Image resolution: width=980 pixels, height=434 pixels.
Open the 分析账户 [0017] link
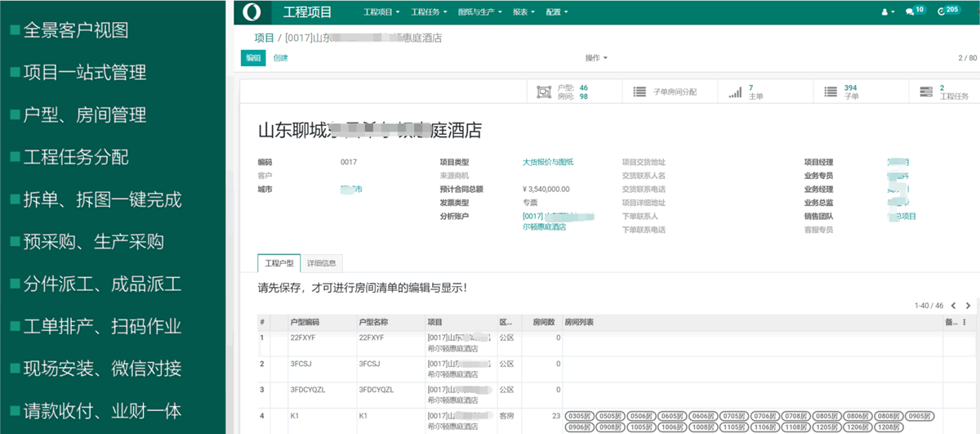[558, 221]
